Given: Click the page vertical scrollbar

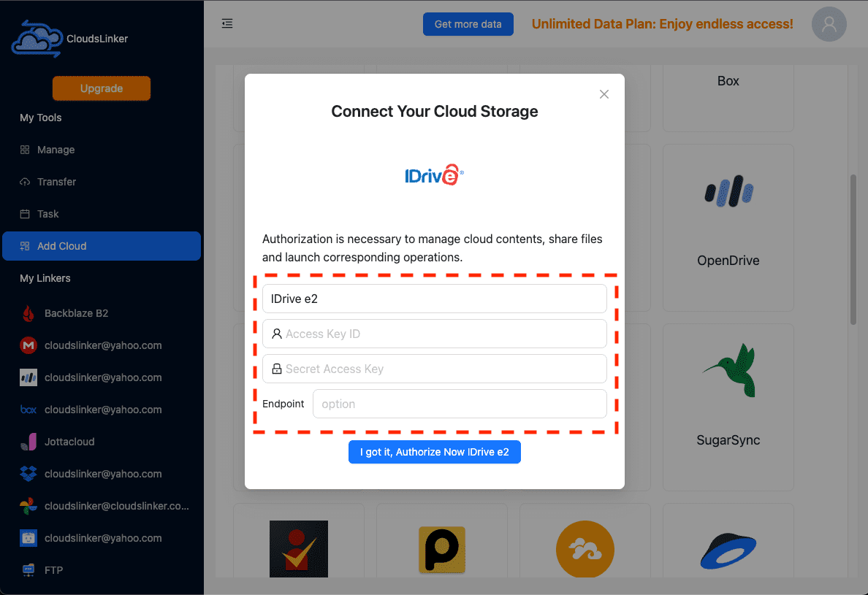Looking at the screenshot, I should pyautogui.click(x=853, y=250).
